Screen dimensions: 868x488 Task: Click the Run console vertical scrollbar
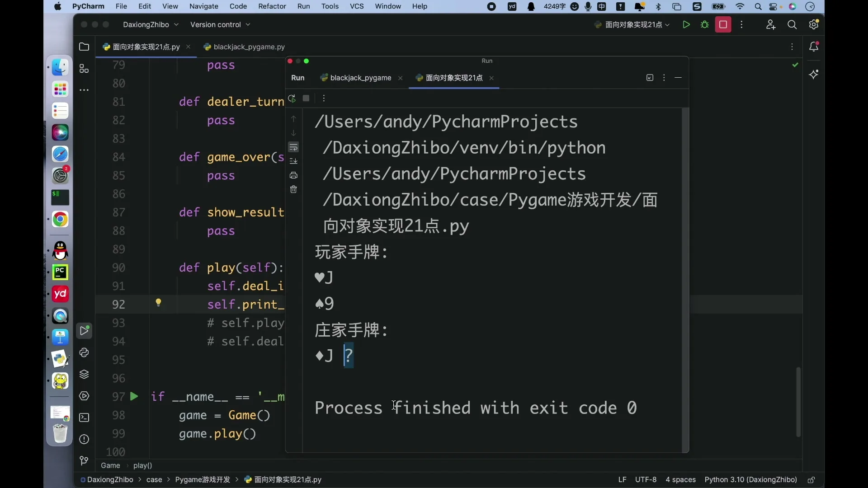685,280
